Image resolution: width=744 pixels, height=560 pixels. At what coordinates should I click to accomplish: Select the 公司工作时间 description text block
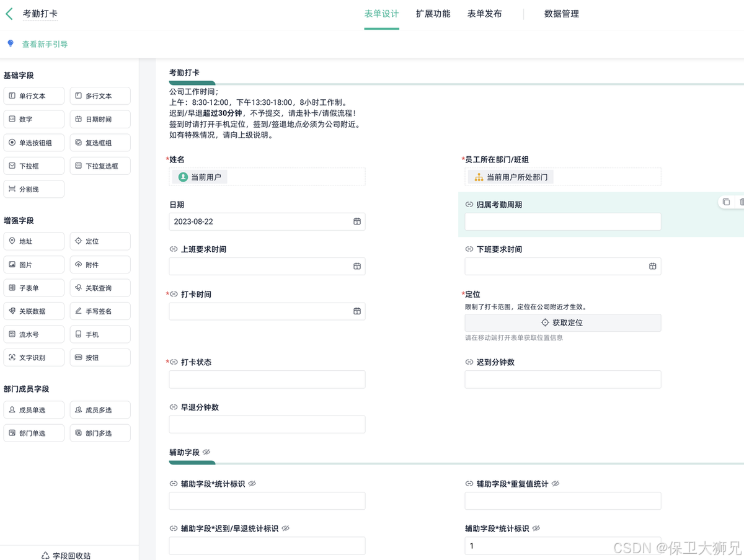coord(265,113)
